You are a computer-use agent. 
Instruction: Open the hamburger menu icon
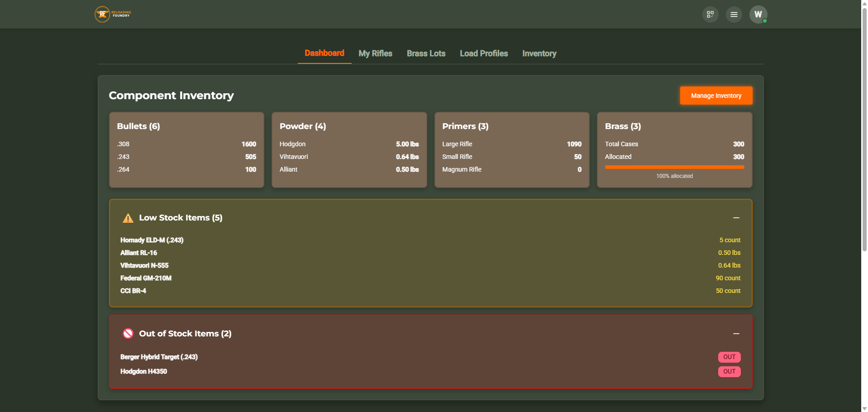point(734,14)
